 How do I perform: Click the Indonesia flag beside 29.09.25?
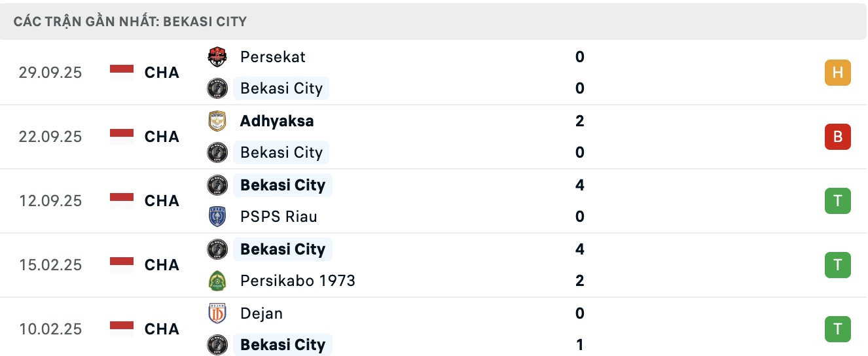click(122, 72)
